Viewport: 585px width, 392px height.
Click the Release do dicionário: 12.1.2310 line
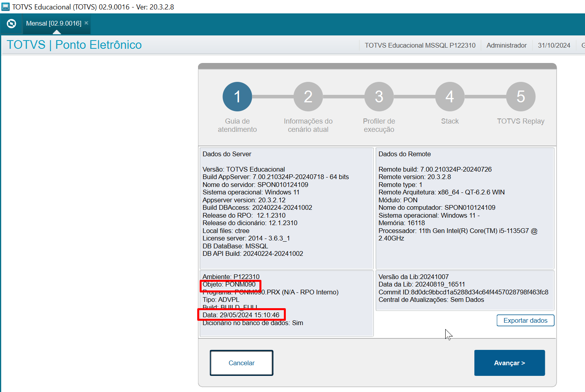[250, 223]
